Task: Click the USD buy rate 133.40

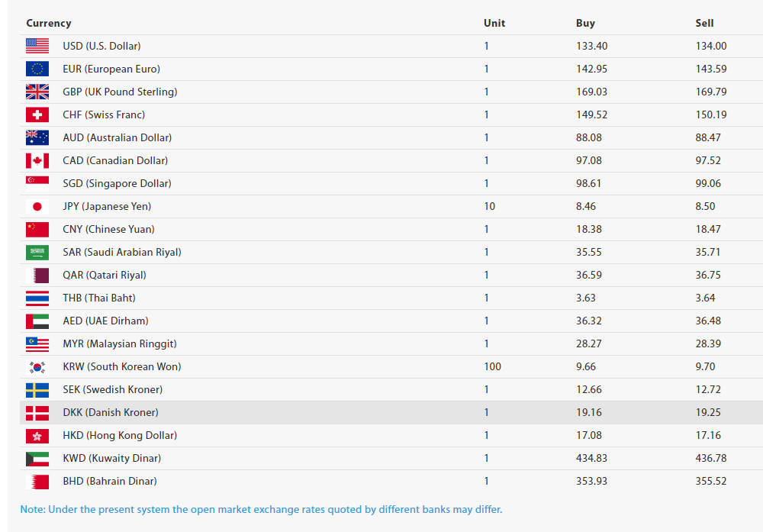Action: 591,46
